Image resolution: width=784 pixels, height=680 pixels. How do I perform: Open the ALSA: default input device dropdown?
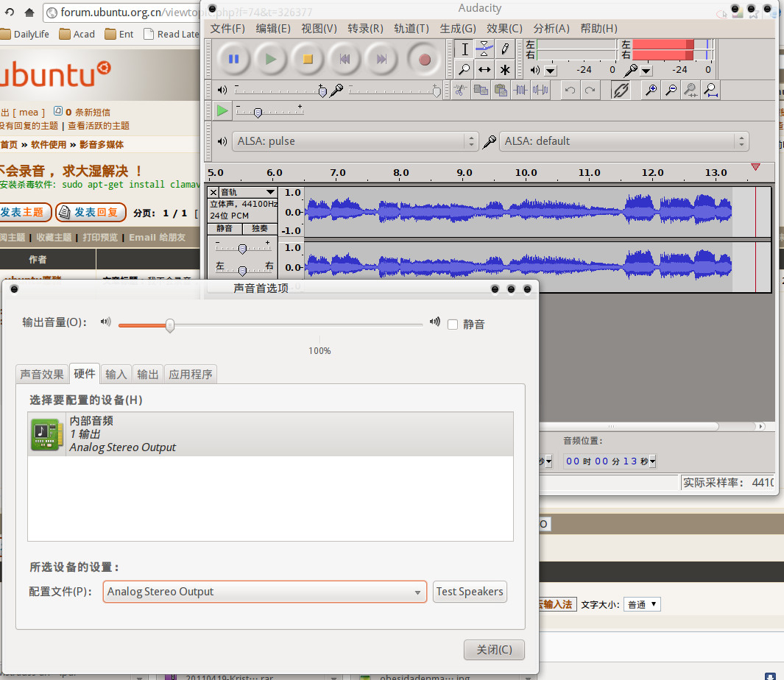click(624, 141)
